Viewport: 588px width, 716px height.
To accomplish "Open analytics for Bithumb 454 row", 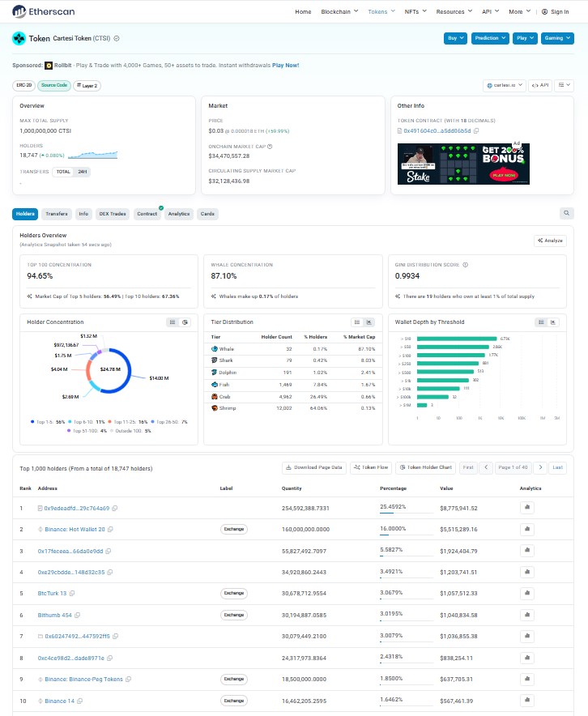I will tap(526, 615).
